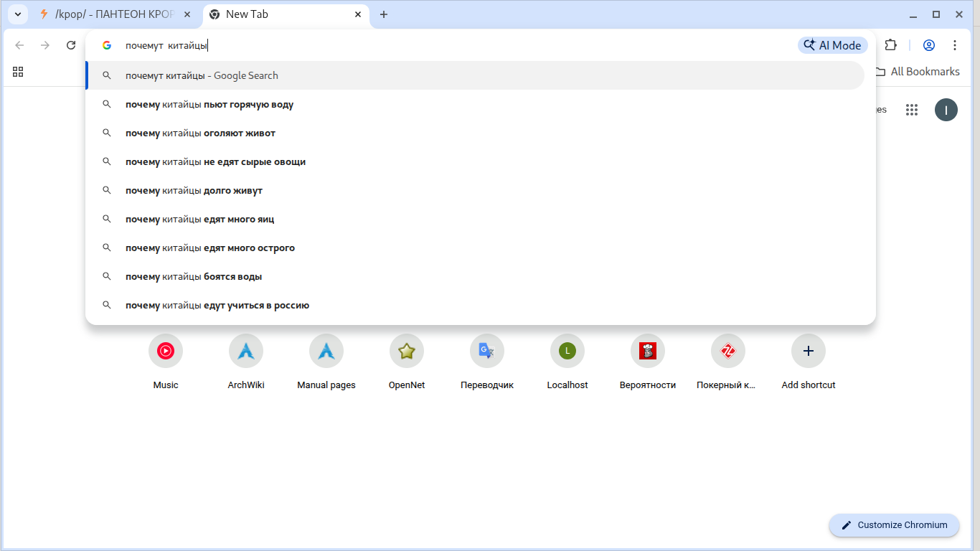980x551 pixels.
Task: Maximize the Chromium window
Action: click(x=936, y=14)
